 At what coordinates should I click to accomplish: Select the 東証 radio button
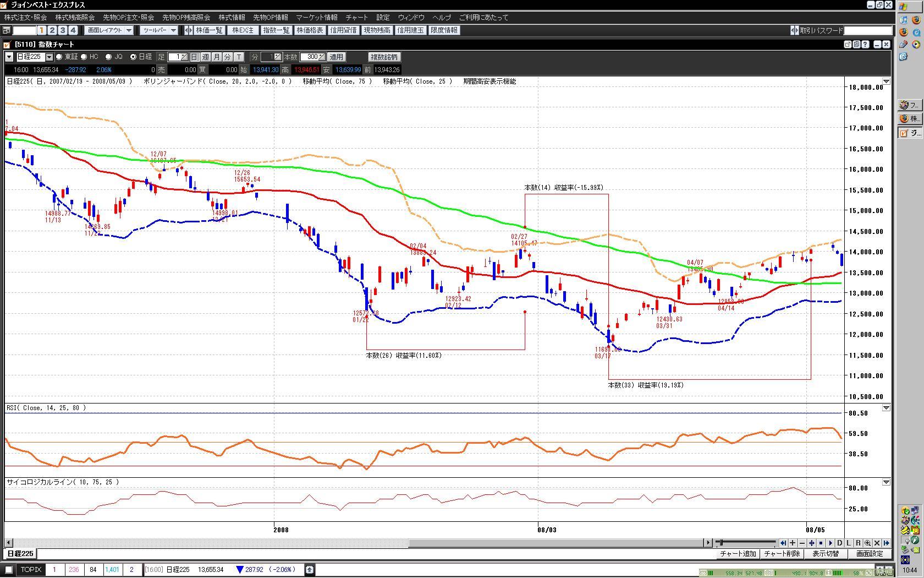[59, 57]
